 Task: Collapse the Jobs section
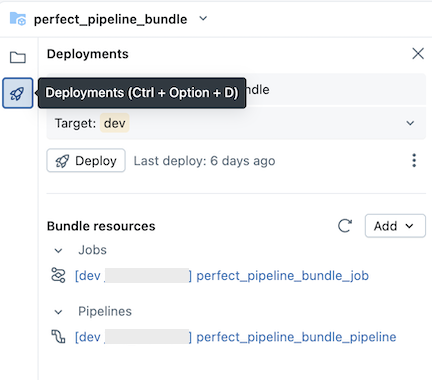click(58, 250)
